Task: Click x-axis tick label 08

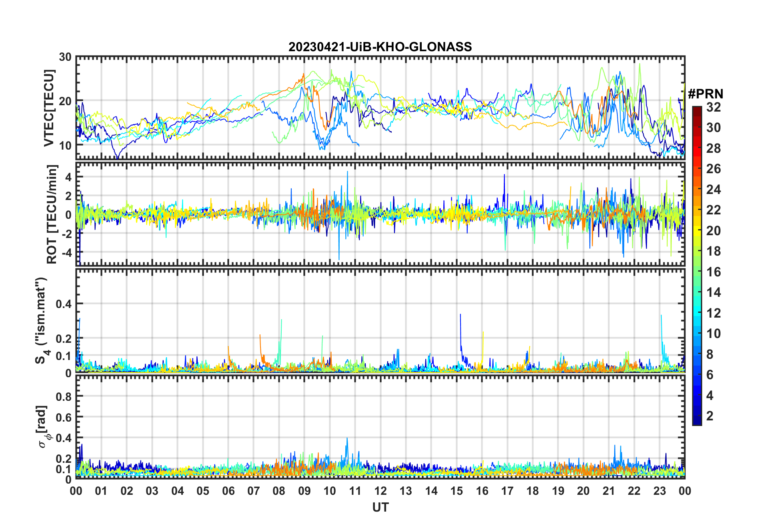Action: pyautogui.click(x=279, y=491)
